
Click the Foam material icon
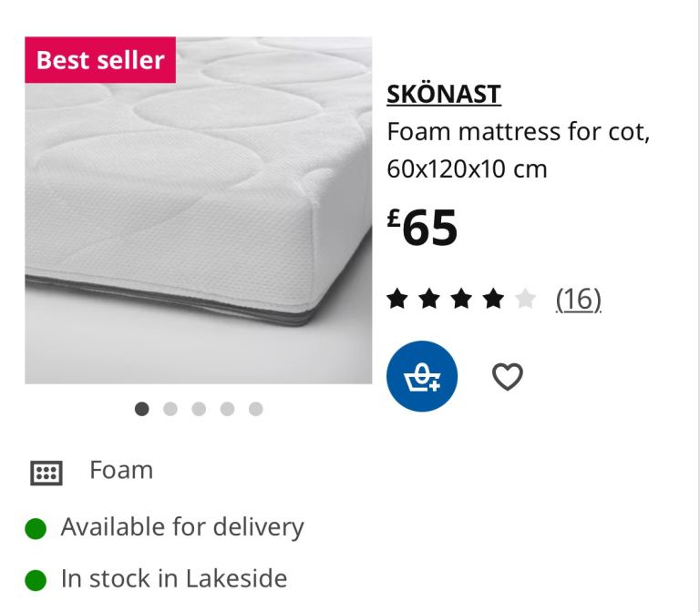46,473
